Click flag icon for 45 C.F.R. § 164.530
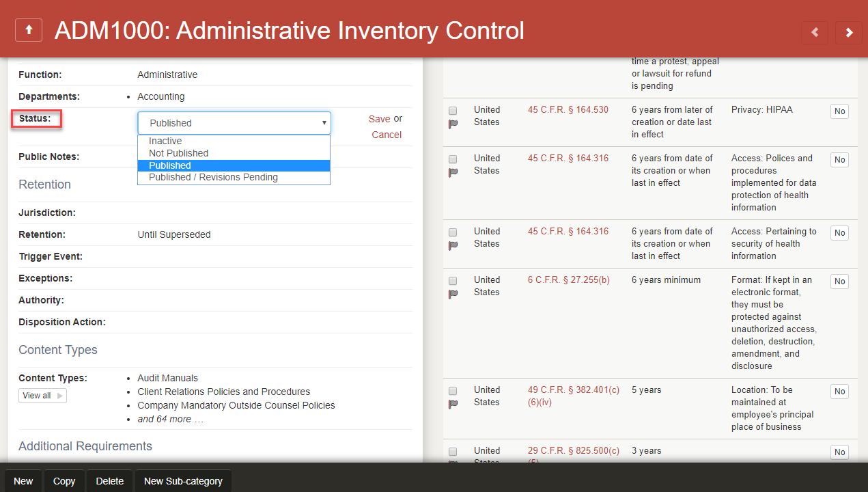This screenshot has height=492, width=868. click(x=453, y=124)
